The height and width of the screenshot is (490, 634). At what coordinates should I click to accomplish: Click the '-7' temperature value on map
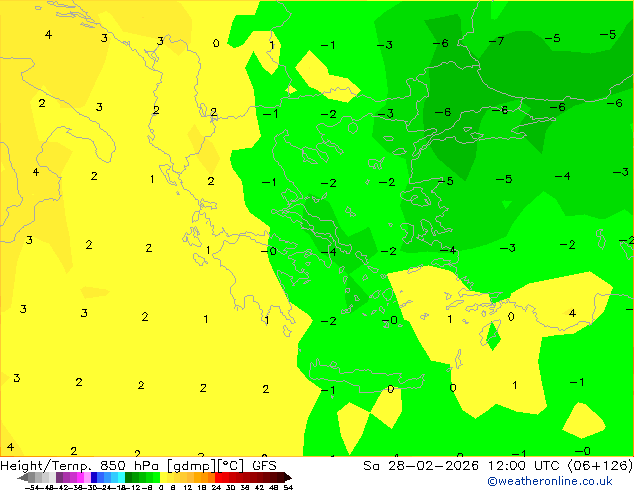(x=496, y=41)
